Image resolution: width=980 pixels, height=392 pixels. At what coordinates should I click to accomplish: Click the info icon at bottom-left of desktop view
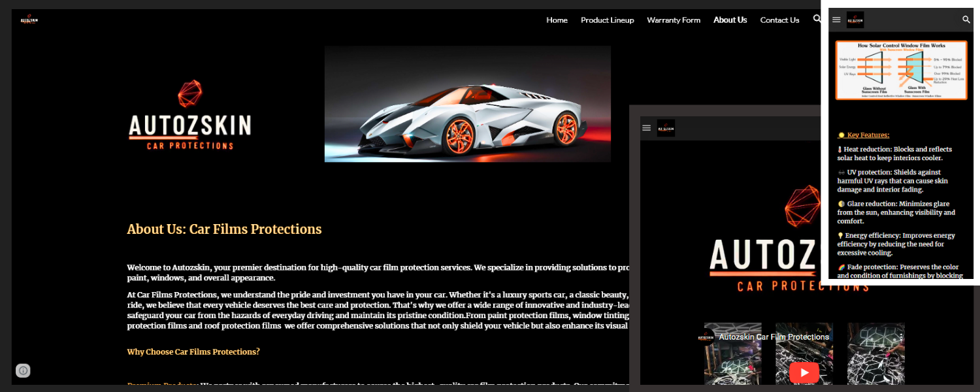(x=24, y=370)
